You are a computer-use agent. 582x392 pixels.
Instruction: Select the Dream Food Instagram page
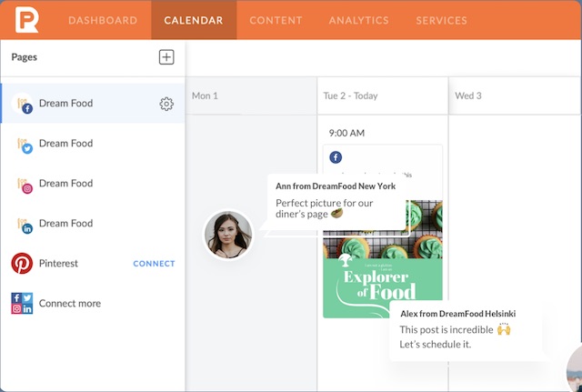pyautogui.click(x=93, y=184)
